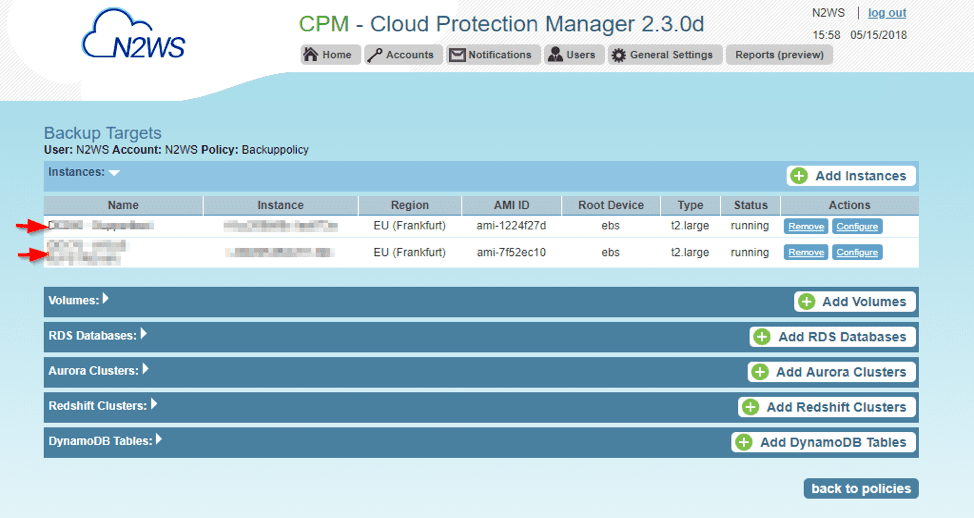
Task: Click EU (Frankfurt) in ami-7f52ec10 row
Action: pos(409,252)
